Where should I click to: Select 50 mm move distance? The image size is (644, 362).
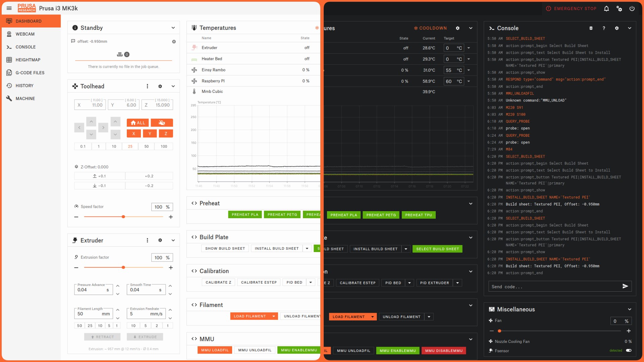point(147,146)
